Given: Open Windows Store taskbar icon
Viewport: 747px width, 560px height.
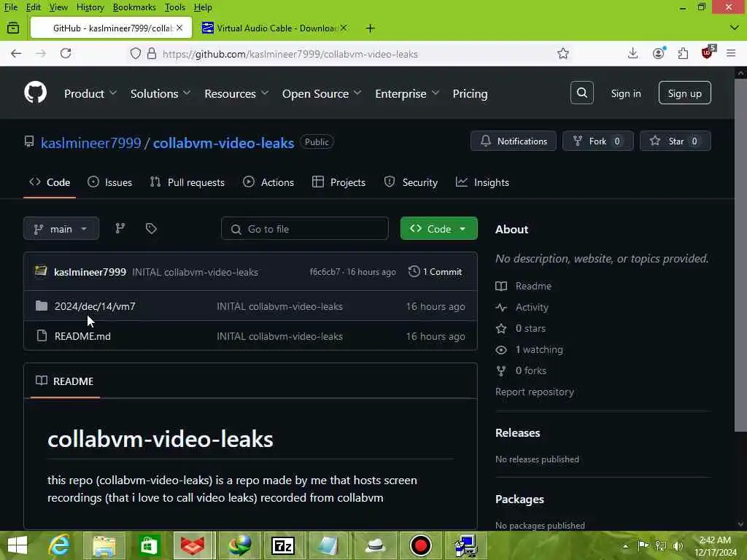Looking at the screenshot, I should point(149,545).
